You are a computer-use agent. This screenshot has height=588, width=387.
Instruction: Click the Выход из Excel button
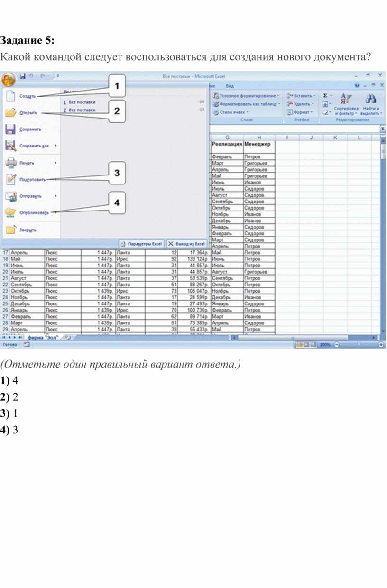pyautogui.click(x=187, y=244)
